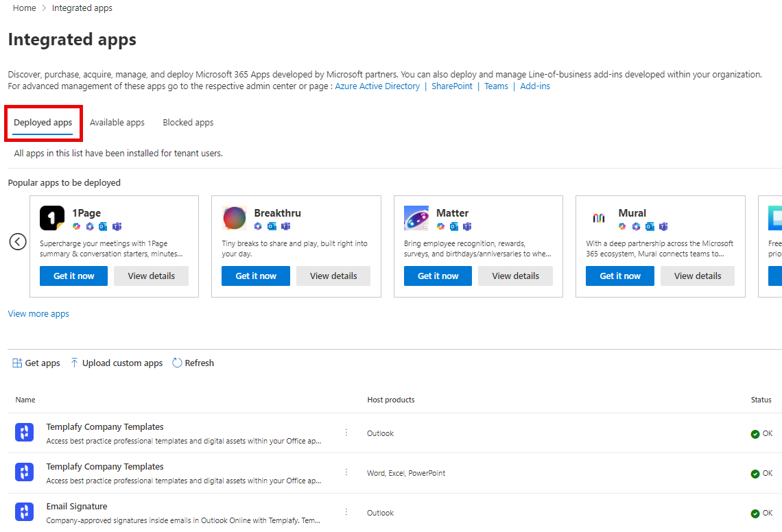Open the Azure Active Directory link

377,86
